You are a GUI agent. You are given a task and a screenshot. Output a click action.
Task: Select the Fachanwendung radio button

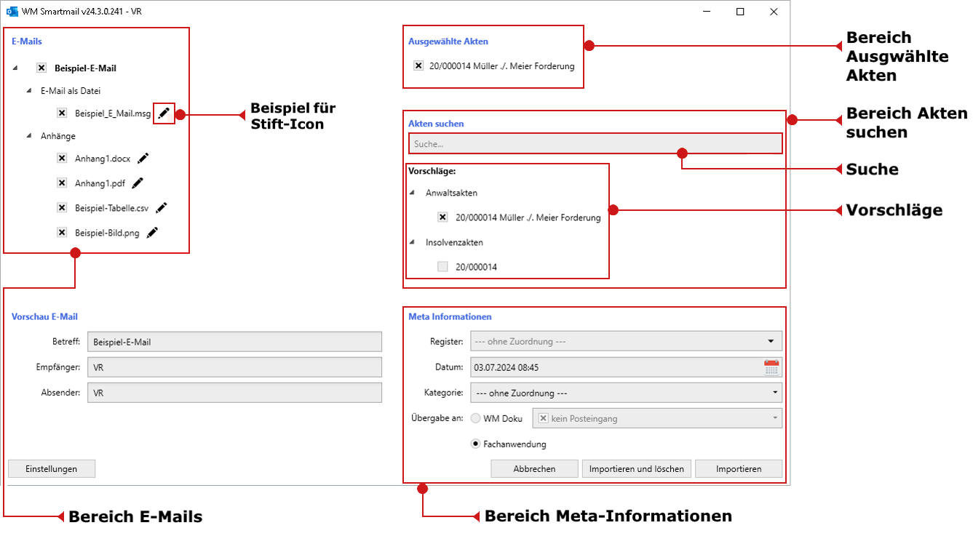click(x=476, y=444)
